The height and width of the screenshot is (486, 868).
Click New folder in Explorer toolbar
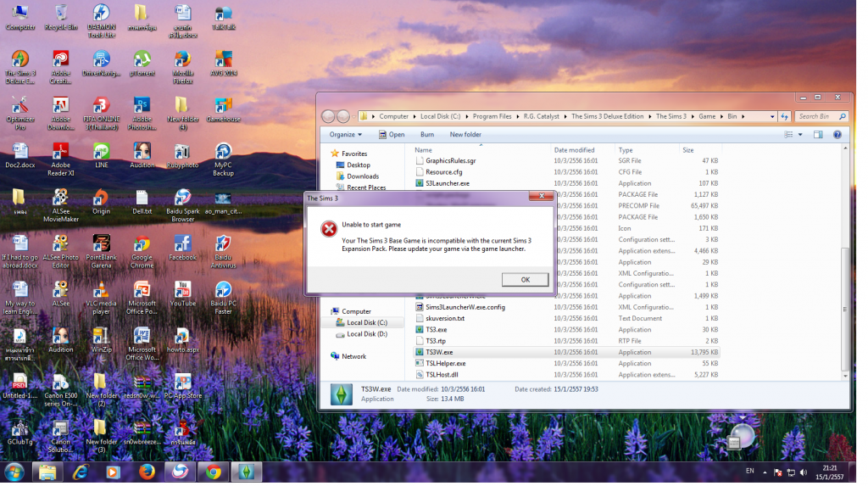[x=465, y=135]
